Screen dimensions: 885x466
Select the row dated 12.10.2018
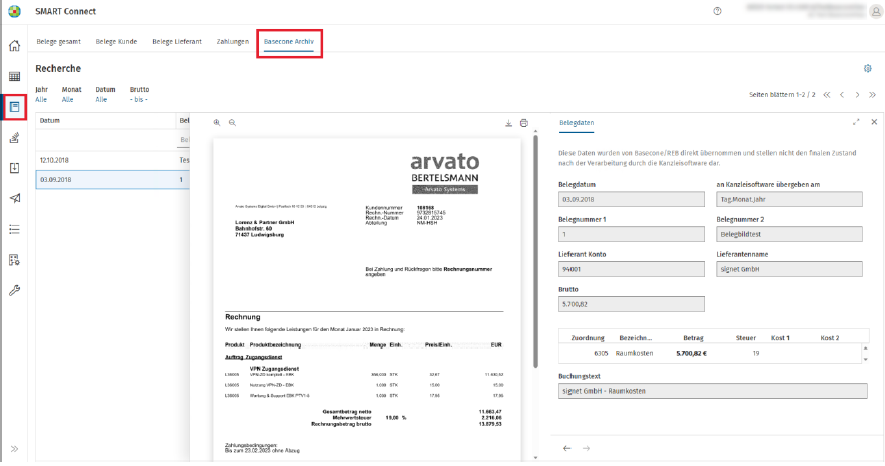click(113, 160)
